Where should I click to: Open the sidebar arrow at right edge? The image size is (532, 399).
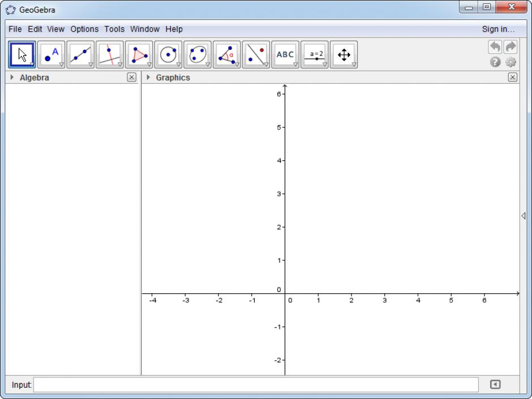(523, 216)
